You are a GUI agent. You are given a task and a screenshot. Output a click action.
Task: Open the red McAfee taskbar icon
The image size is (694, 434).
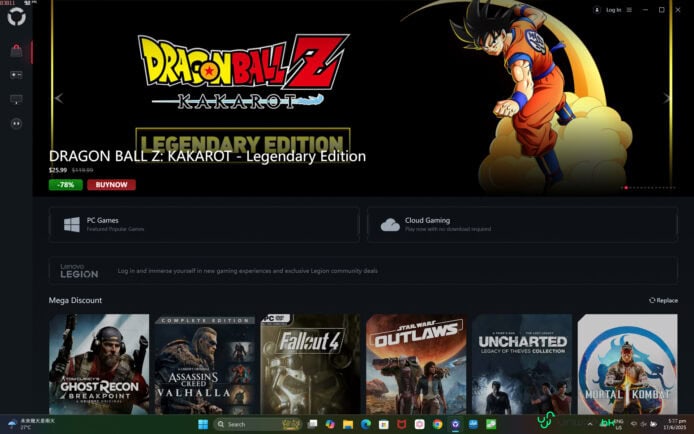point(401,425)
